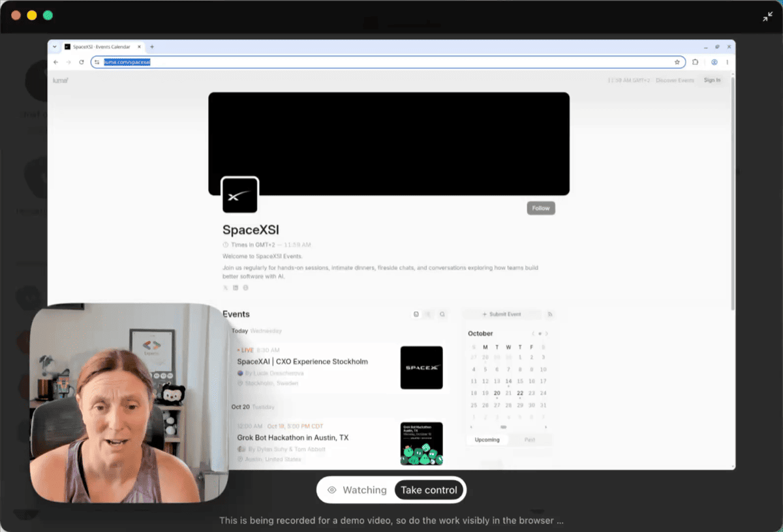
Task: Click the SPACEX event thumbnail image
Action: [x=422, y=368]
